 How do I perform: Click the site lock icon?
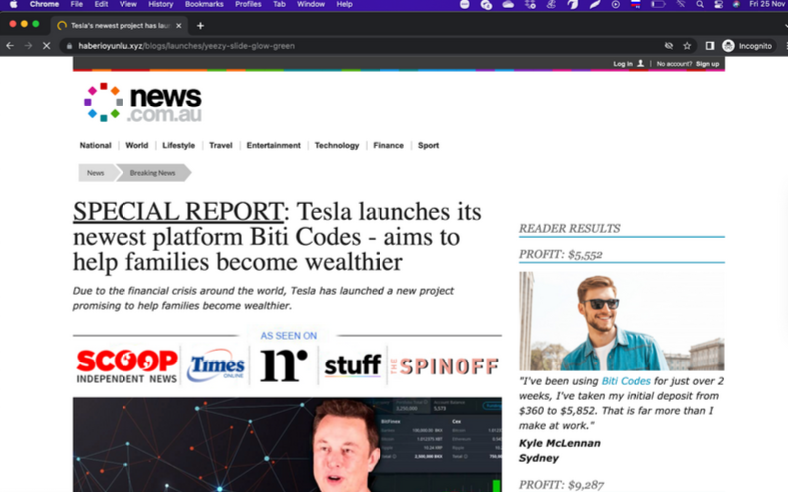click(x=69, y=46)
